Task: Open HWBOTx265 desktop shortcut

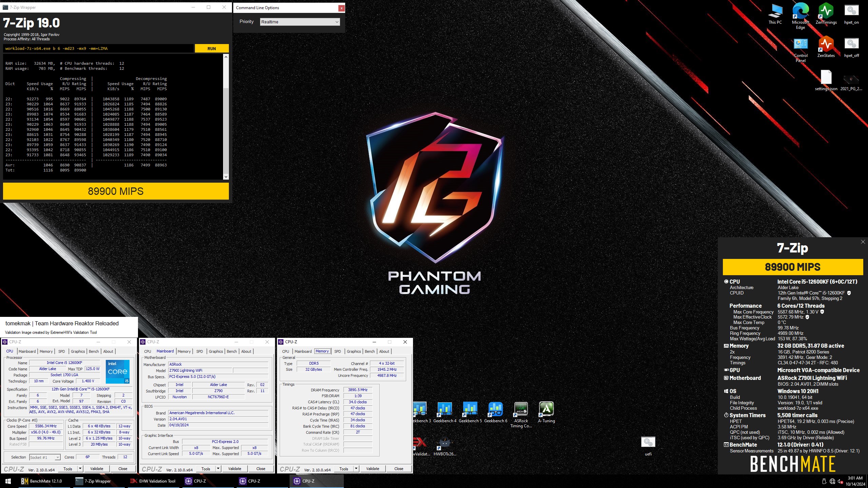Action: (x=445, y=446)
